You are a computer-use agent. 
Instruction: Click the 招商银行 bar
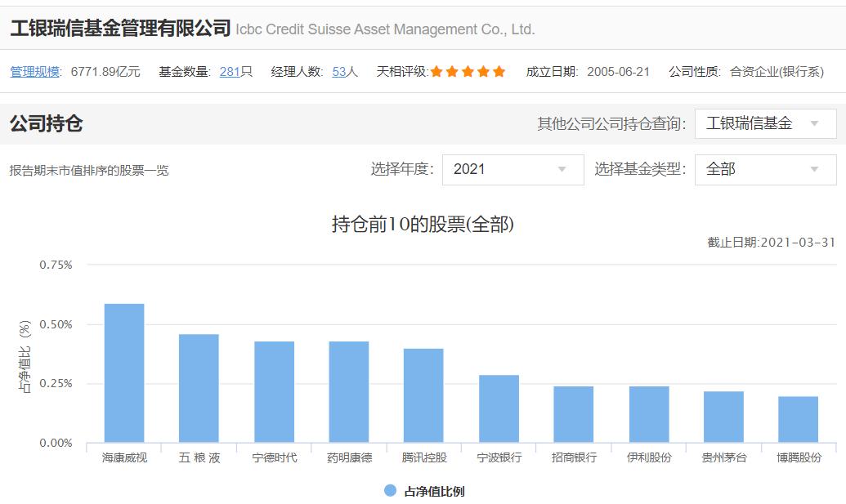point(574,414)
